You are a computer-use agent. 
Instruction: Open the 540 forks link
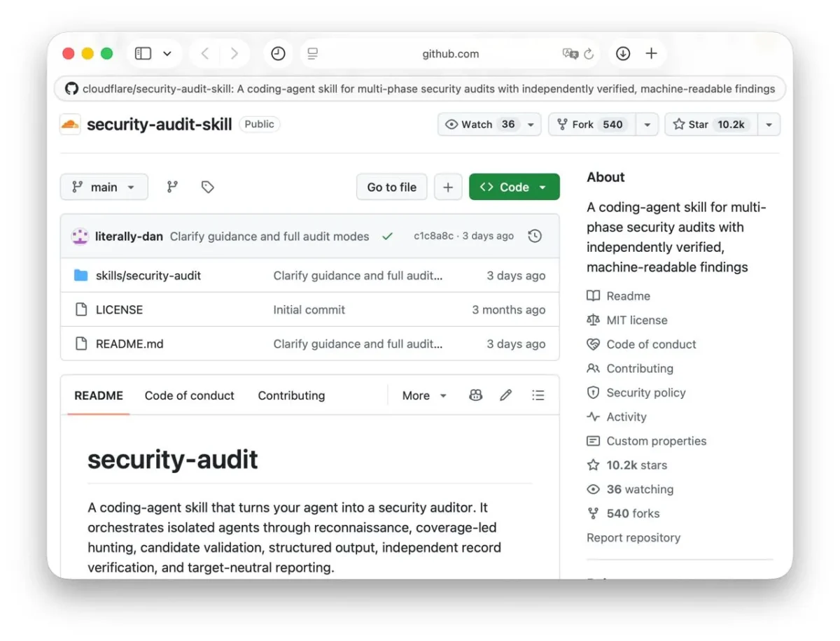[623, 513]
